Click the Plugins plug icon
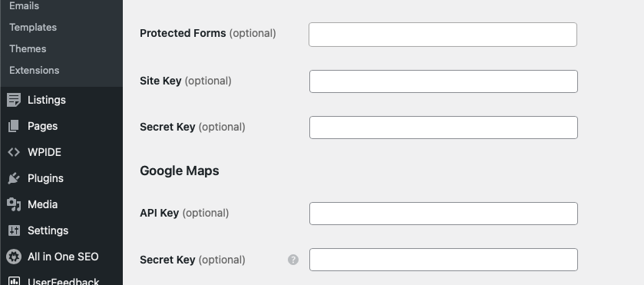This screenshot has height=285, width=644. tap(14, 178)
